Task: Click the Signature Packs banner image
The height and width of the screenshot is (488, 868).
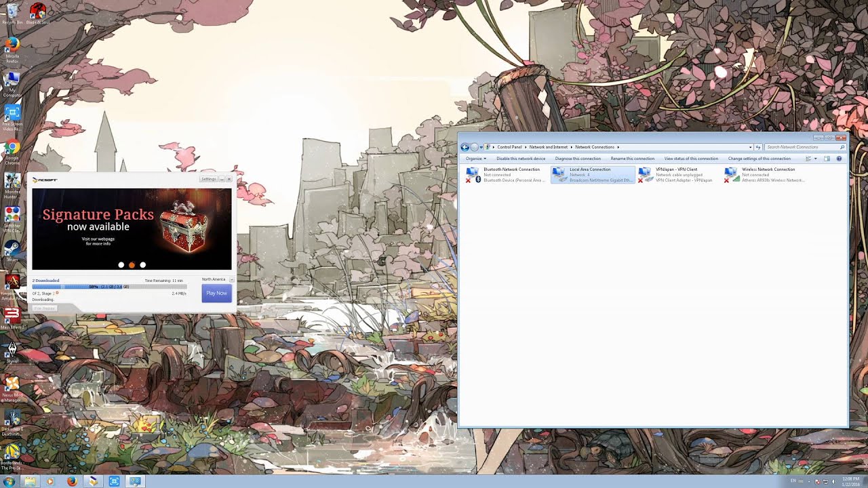Action: pyautogui.click(x=132, y=229)
